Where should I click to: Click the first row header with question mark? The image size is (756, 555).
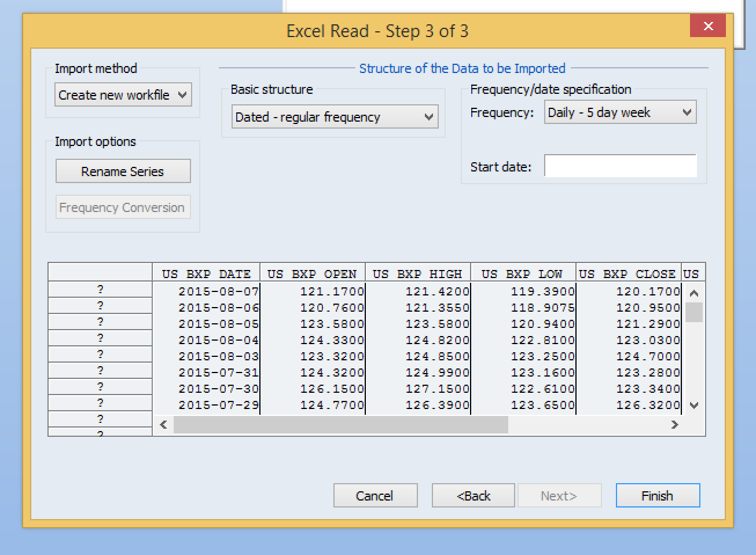(x=100, y=289)
